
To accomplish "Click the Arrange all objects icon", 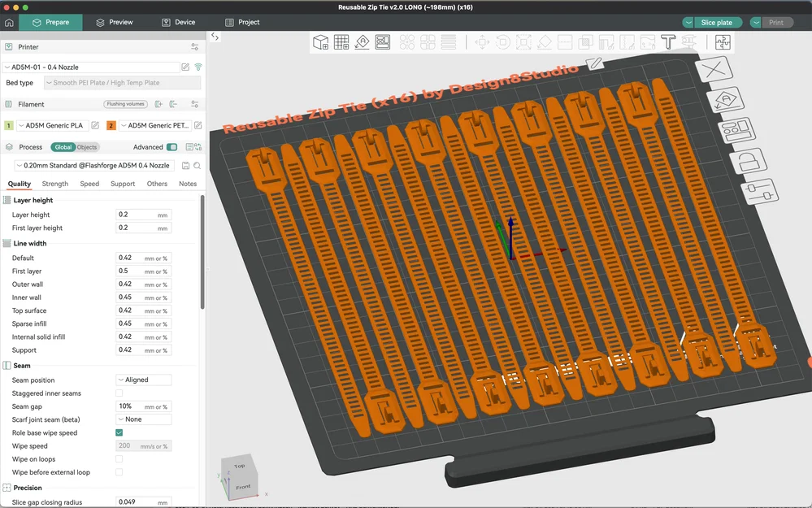I will (x=383, y=42).
